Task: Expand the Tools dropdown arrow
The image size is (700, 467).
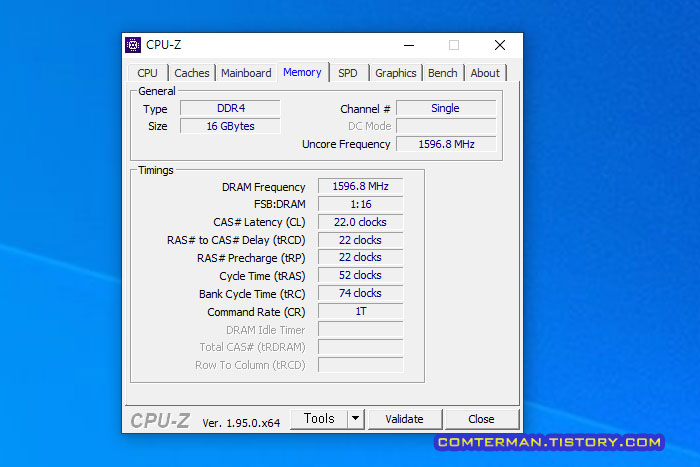Action: point(356,419)
